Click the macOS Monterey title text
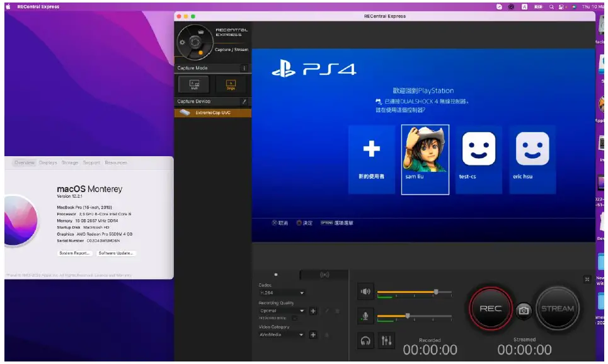 point(89,189)
